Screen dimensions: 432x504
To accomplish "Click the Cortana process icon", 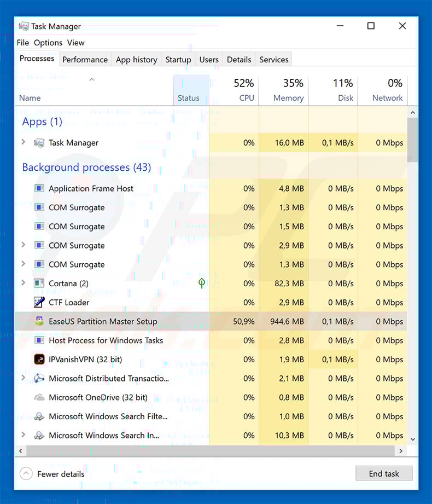I will click(x=39, y=283).
